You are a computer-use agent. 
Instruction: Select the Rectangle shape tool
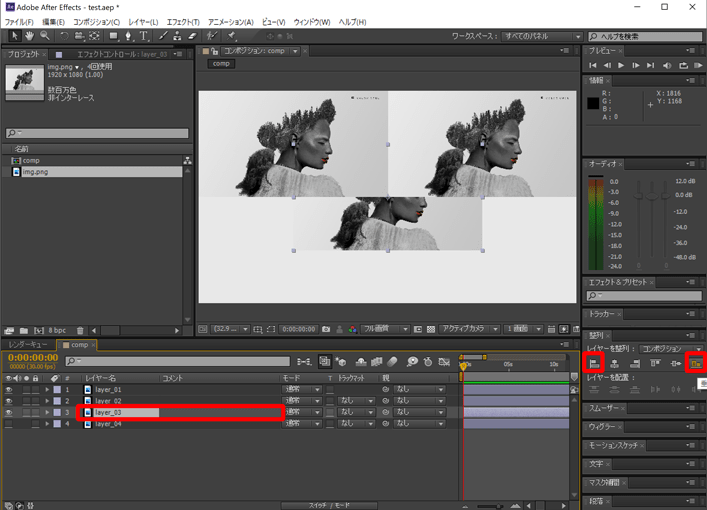[x=113, y=36]
